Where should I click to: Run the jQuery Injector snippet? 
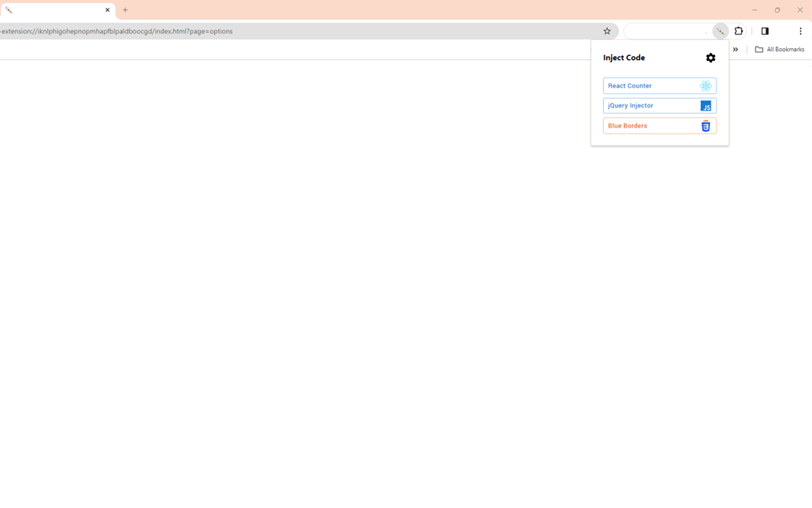(x=660, y=105)
